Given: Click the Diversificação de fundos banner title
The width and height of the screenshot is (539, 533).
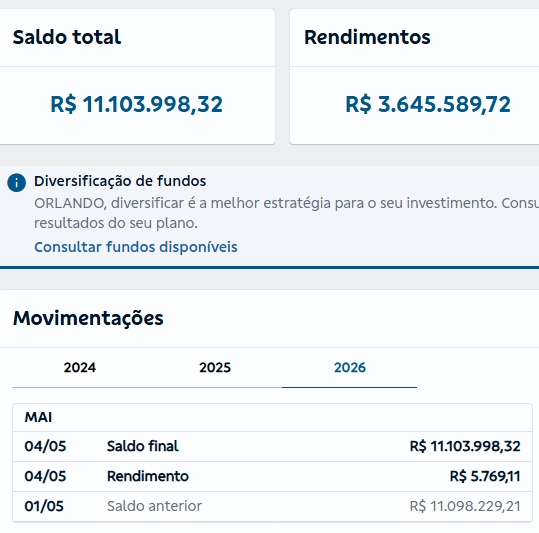Looking at the screenshot, I should (x=120, y=181).
